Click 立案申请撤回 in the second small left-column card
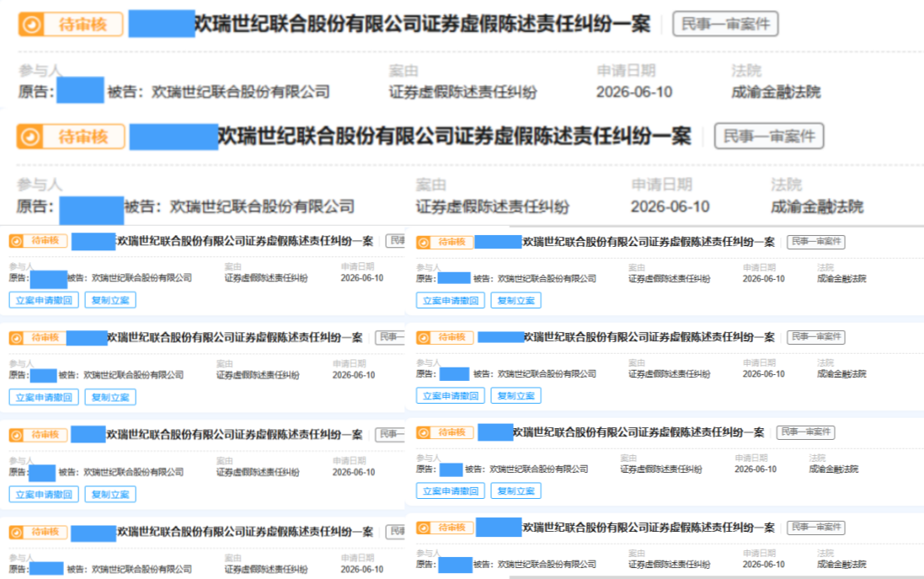 pyautogui.click(x=44, y=398)
